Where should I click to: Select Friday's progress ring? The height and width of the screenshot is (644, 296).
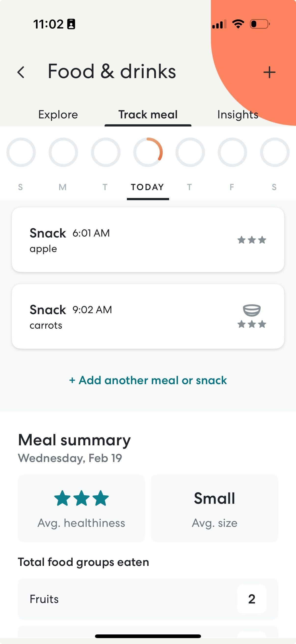(232, 152)
